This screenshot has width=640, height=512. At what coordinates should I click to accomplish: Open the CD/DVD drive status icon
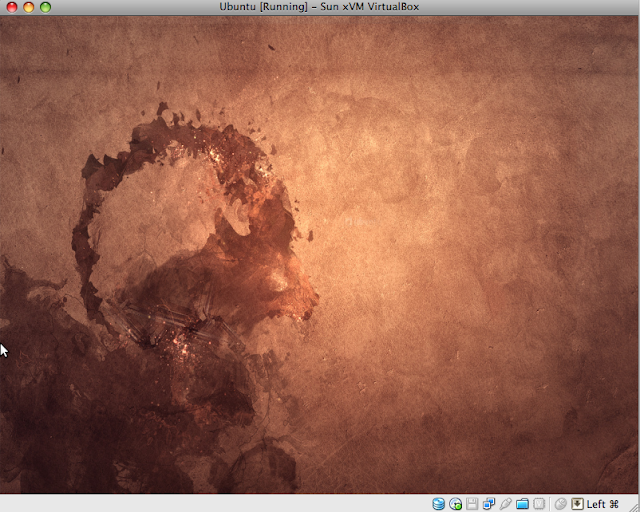[455, 504]
